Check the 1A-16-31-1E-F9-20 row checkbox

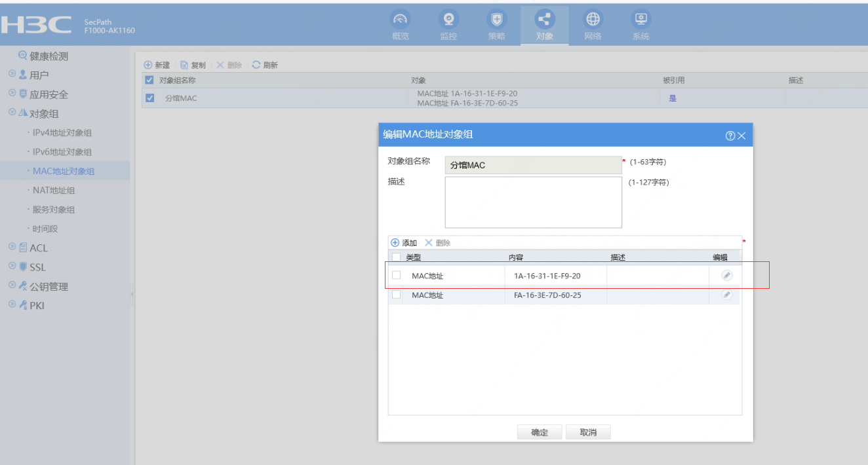[396, 275]
